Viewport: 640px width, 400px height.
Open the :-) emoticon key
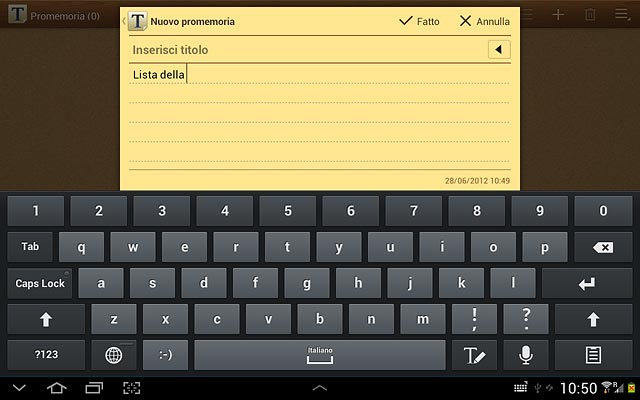point(165,355)
